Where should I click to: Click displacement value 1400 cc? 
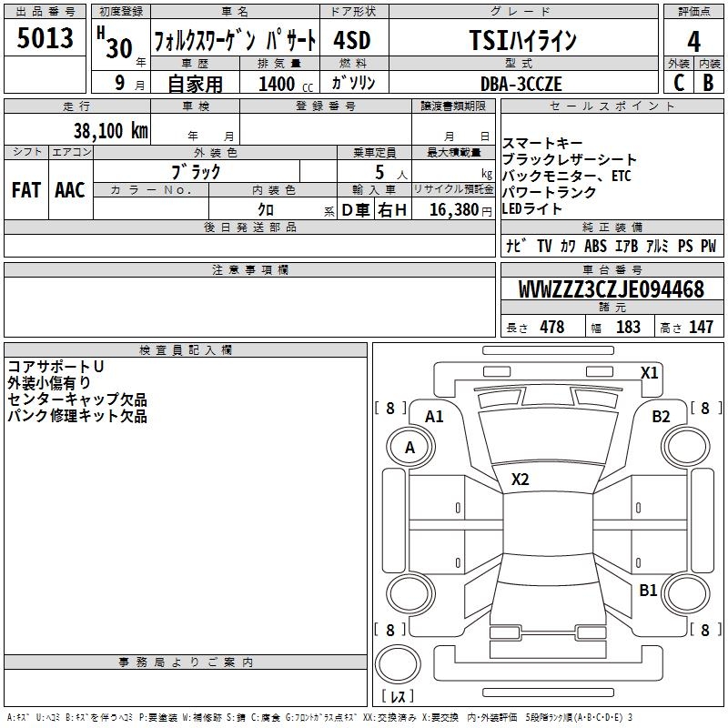[x=286, y=84]
